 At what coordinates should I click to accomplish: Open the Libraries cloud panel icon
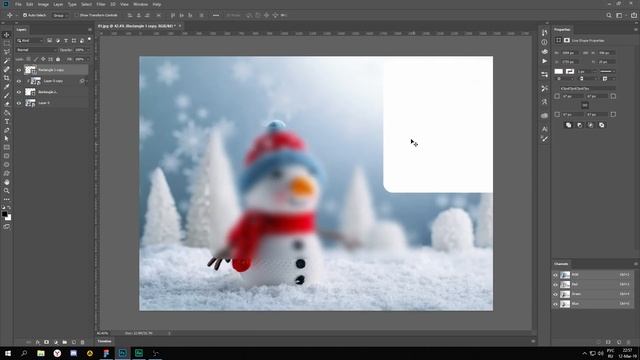tap(544, 116)
